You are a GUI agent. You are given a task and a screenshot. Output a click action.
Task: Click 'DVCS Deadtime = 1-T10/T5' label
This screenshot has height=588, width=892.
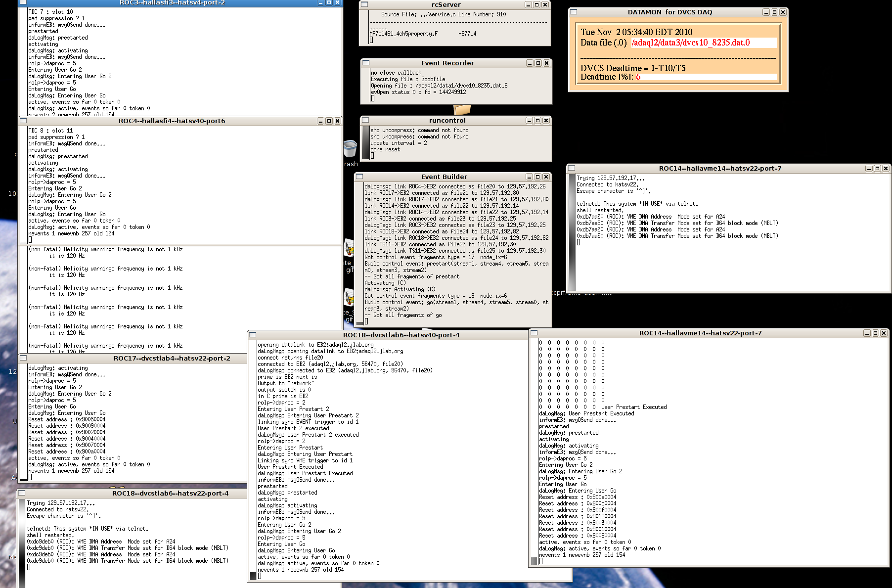(x=633, y=68)
